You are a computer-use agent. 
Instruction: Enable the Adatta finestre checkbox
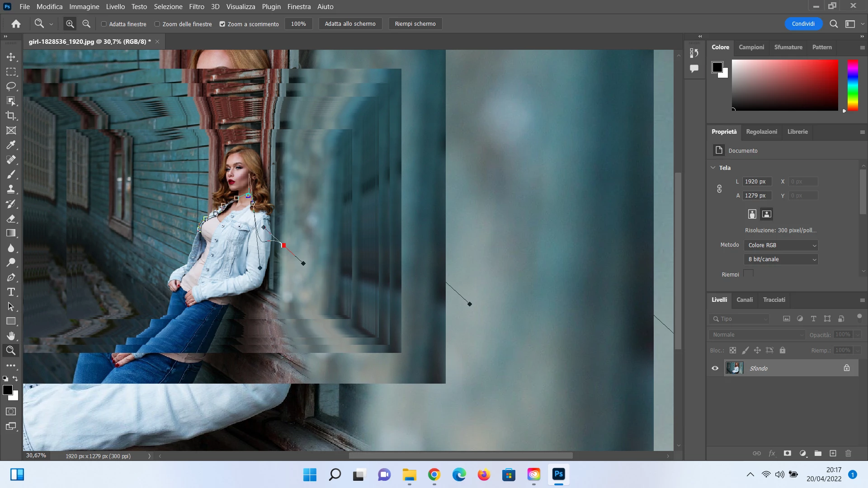click(x=104, y=24)
